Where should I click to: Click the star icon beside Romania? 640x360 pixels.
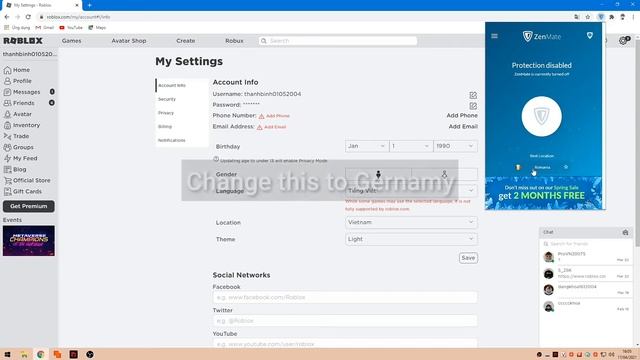[x=566, y=167]
